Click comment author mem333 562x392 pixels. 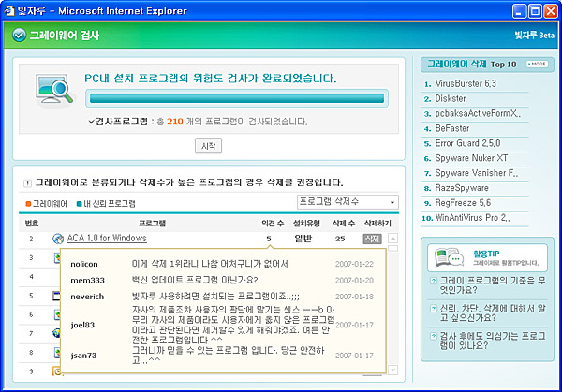click(x=87, y=281)
